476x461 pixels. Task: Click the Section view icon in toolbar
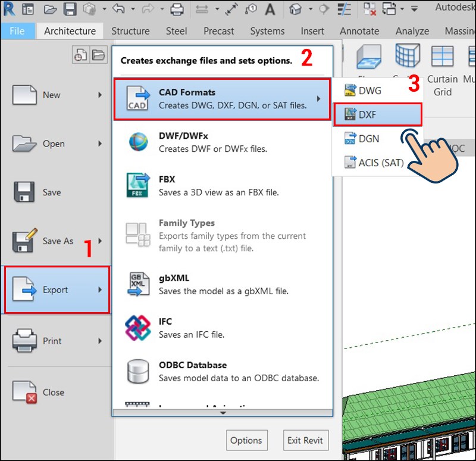324,9
